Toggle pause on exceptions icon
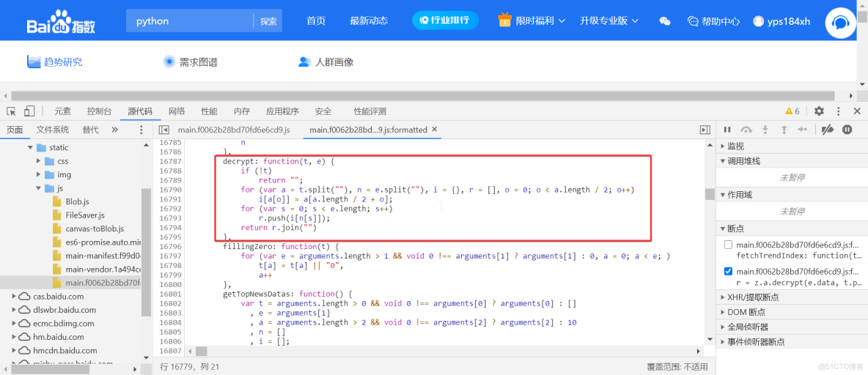The width and height of the screenshot is (868, 375). pos(847,130)
